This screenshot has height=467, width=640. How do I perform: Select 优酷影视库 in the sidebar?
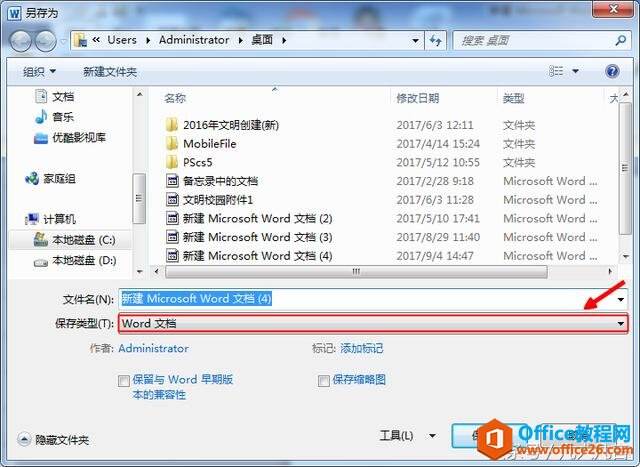[70, 138]
